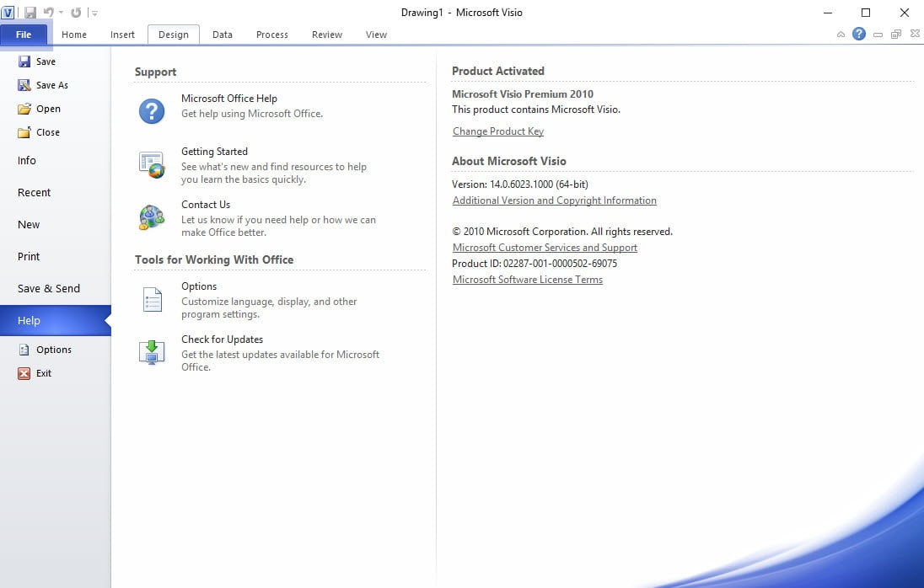Switch to the Home tab

coord(74,35)
